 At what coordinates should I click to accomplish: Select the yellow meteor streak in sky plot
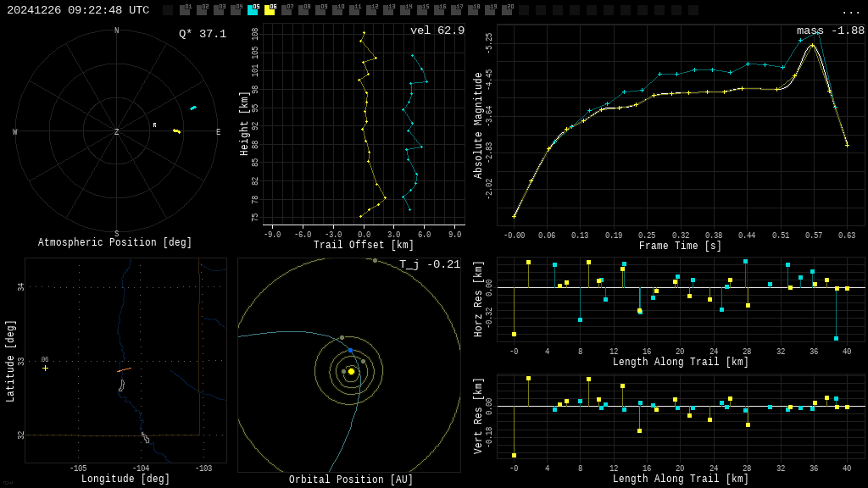(x=176, y=131)
